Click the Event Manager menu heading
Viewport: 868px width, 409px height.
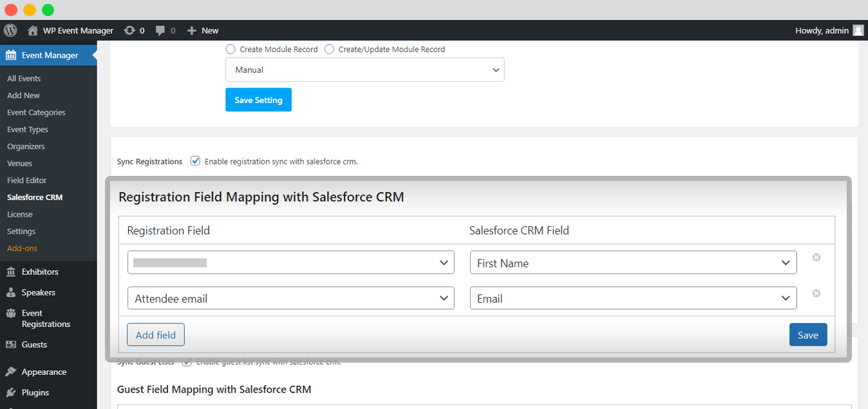pyautogui.click(x=50, y=55)
